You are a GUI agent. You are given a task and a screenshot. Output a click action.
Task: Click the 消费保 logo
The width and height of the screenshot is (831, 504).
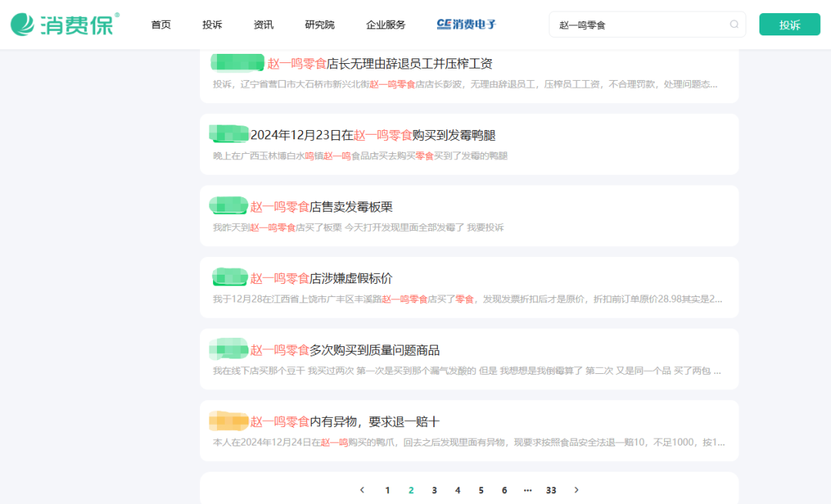coord(65,25)
